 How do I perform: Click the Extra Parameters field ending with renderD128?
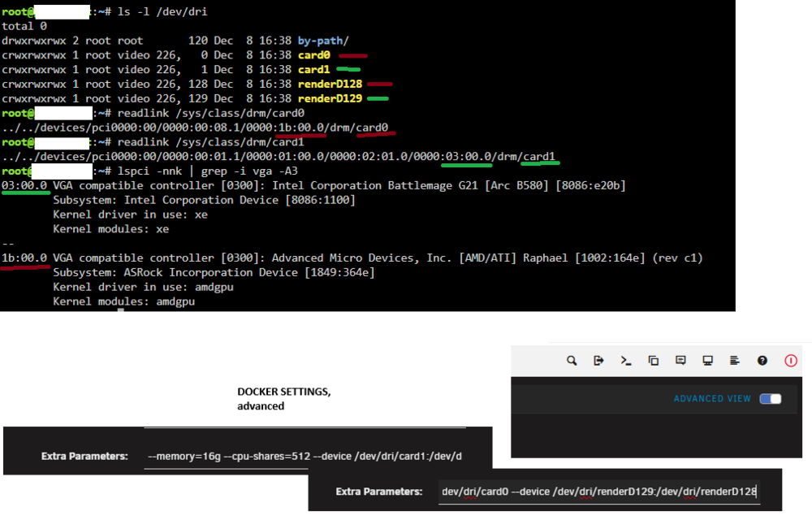tap(599, 492)
